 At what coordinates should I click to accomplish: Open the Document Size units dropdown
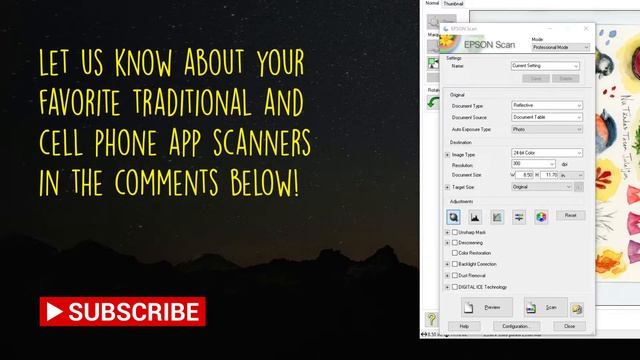point(571,175)
